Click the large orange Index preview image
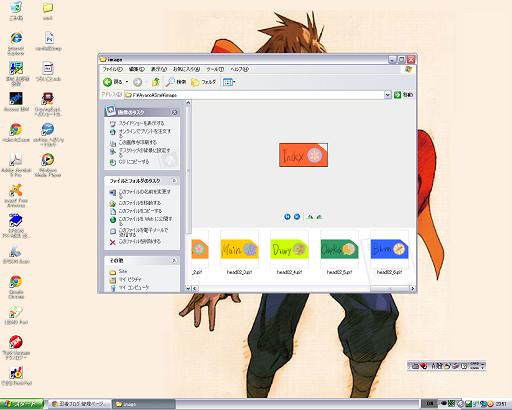 click(x=303, y=155)
